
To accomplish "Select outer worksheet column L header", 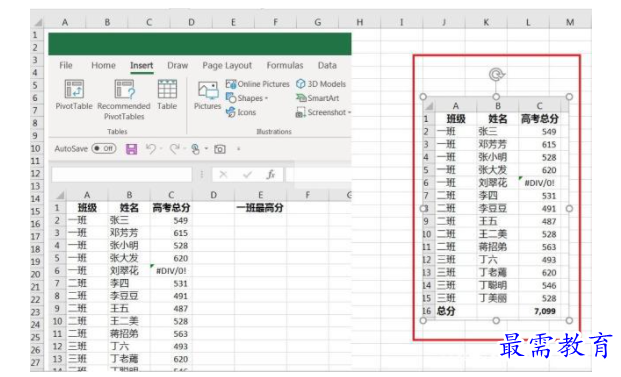I will (x=528, y=23).
